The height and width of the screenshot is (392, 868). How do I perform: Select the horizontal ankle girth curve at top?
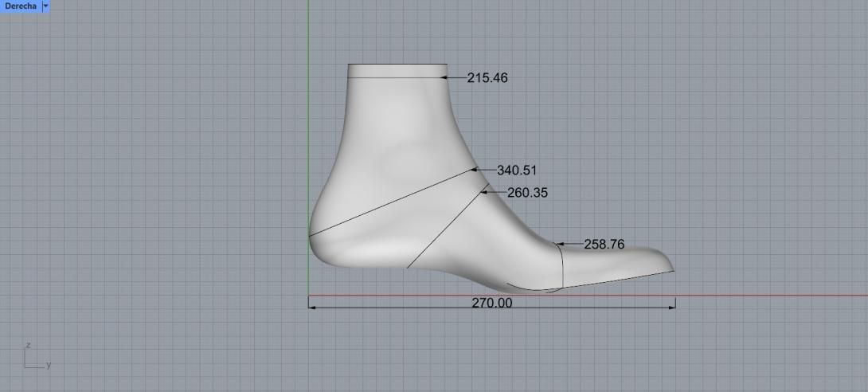(397, 77)
